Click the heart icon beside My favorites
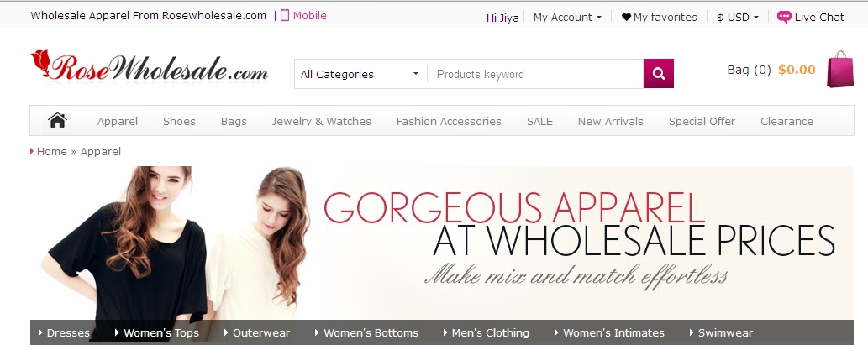This screenshot has height=350, width=868. point(626,17)
